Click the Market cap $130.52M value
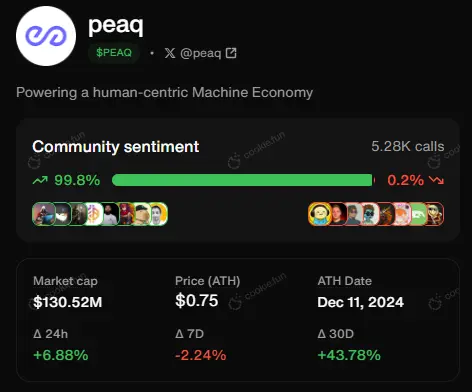Image resolution: width=472 pixels, height=392 pixels. 68,302
